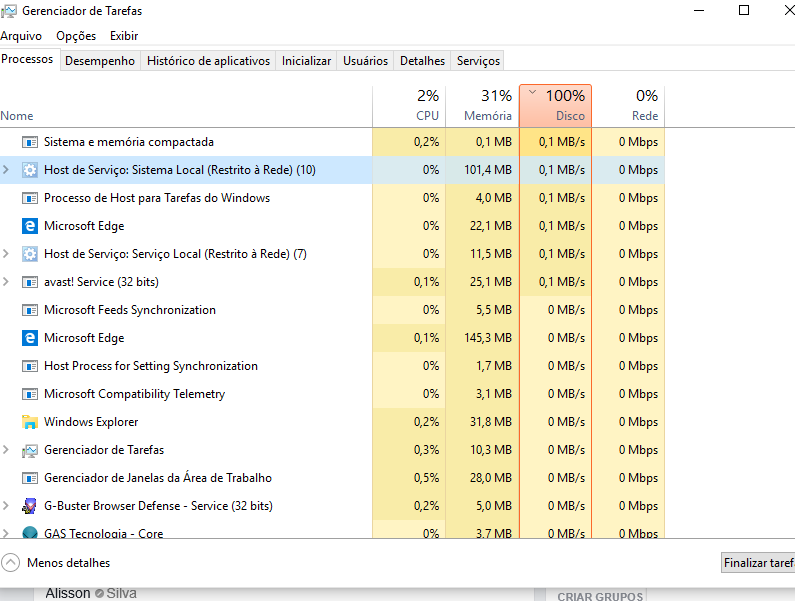Switch to Histórico de aplicativos tab
Image resolution: width=795 pixels, height=601 pixels.
coord(208,61)
